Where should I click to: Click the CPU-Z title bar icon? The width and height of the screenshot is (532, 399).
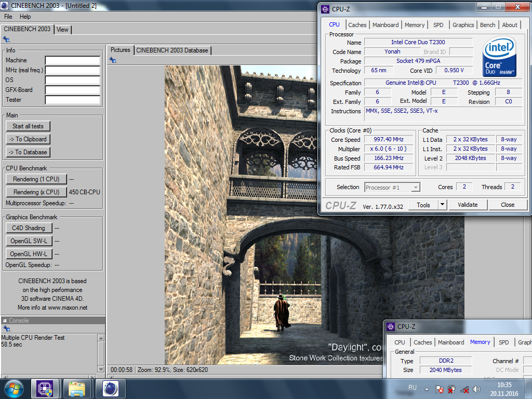tap(325, 9)
